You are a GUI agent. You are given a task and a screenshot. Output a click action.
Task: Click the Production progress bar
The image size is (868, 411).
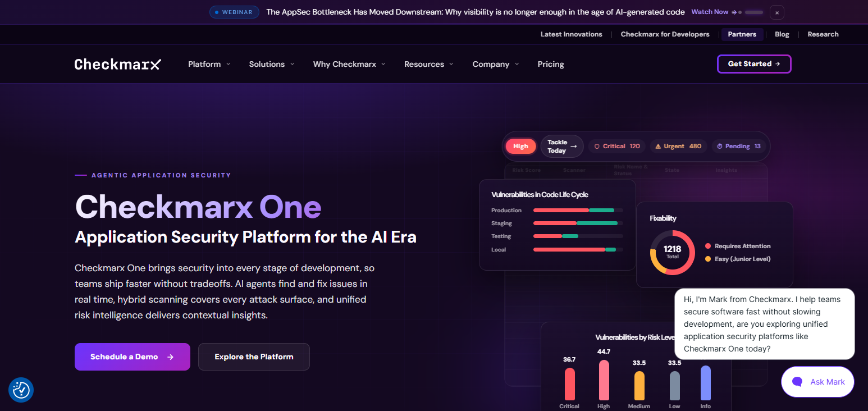[x=578, y=211]
